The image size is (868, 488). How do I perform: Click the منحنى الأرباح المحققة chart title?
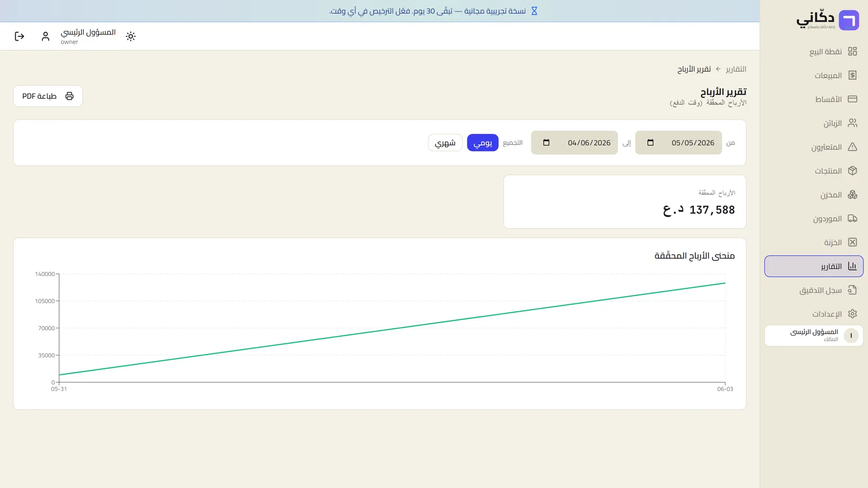(x=694, y=255)
